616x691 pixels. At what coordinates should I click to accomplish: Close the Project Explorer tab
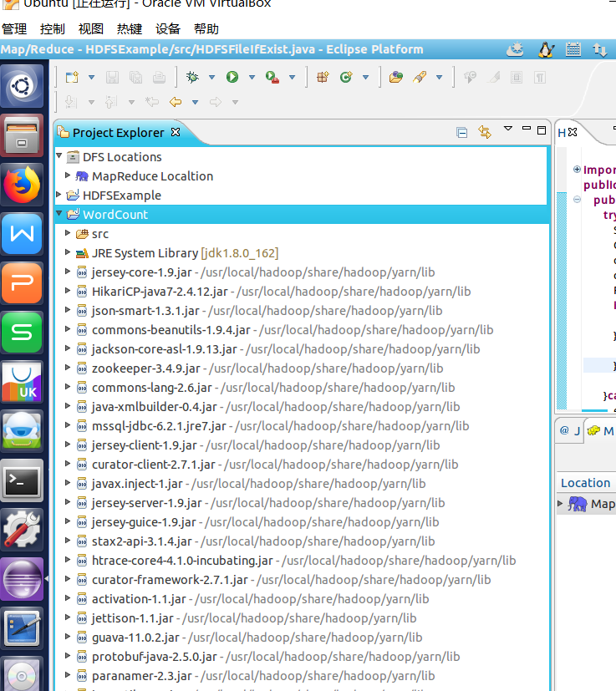[176, 132]
